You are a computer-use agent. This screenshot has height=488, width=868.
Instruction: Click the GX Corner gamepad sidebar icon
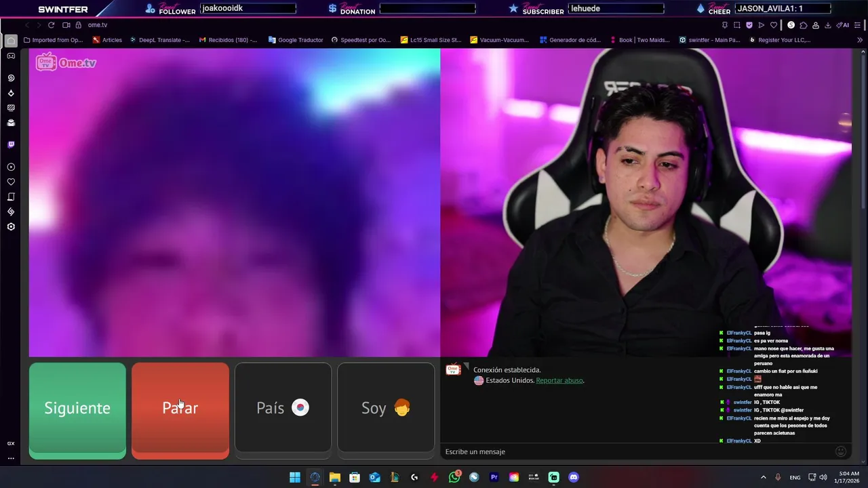[11, 56]
